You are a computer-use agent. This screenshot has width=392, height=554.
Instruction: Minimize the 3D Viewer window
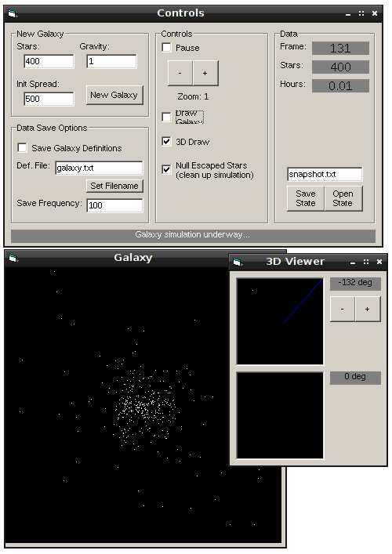coord(353,263)
